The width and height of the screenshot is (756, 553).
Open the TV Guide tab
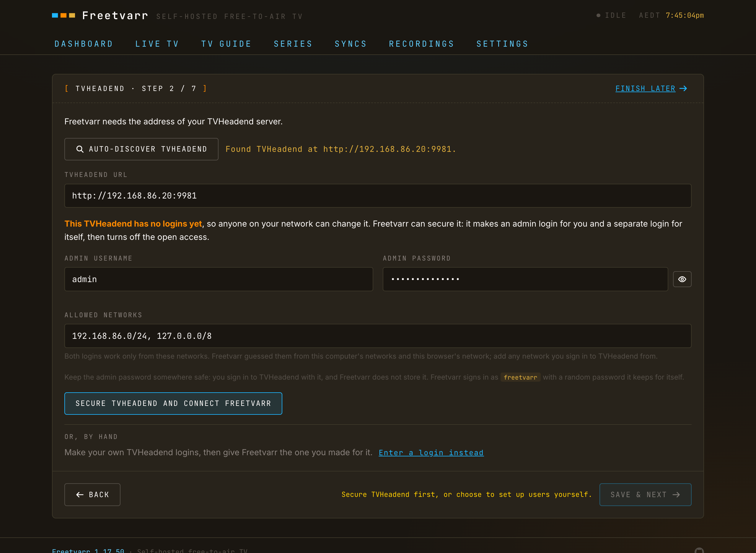pos(226,44)
